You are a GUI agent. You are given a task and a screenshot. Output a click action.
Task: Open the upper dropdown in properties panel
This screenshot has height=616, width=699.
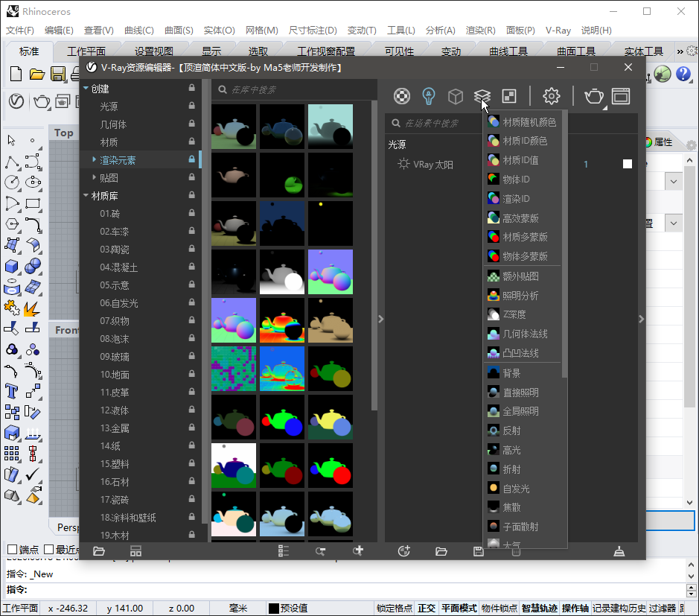[674, 182]
